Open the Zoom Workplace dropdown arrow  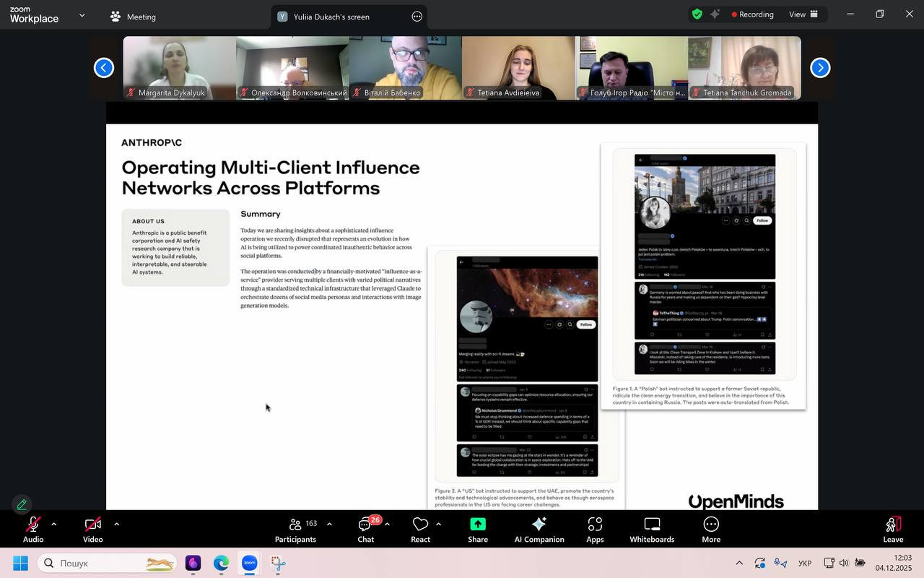click(82, 14)
